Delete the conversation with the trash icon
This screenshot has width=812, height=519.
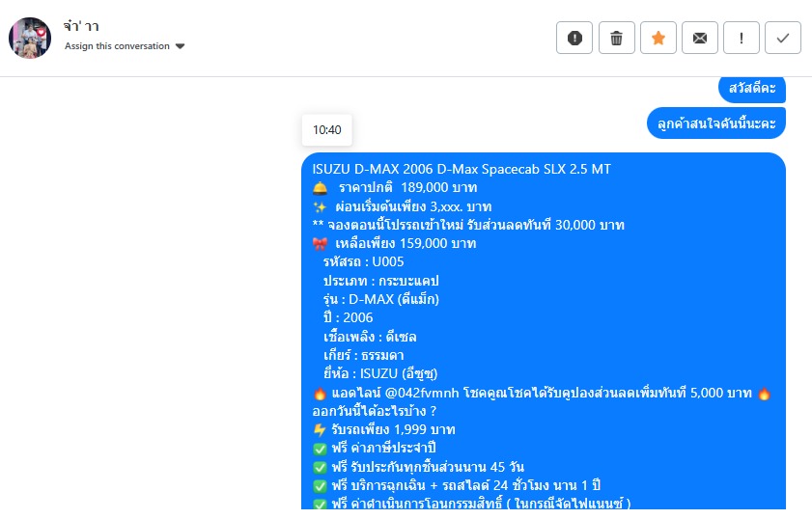pyautogui.click(x=616, y=38)
